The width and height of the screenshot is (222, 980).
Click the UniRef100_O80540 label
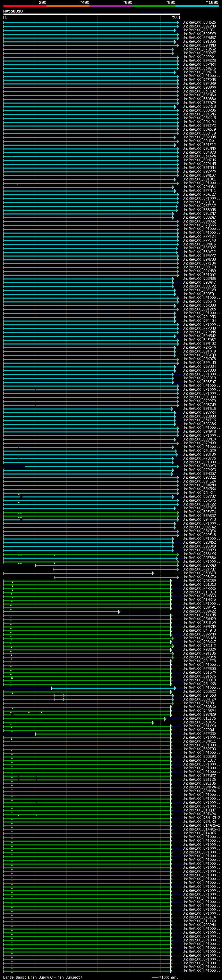pyautogui.click(x=199, y=301)
